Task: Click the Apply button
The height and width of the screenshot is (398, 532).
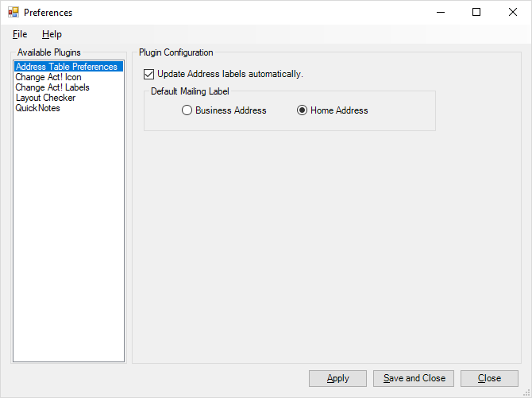Action: point(337,378)
